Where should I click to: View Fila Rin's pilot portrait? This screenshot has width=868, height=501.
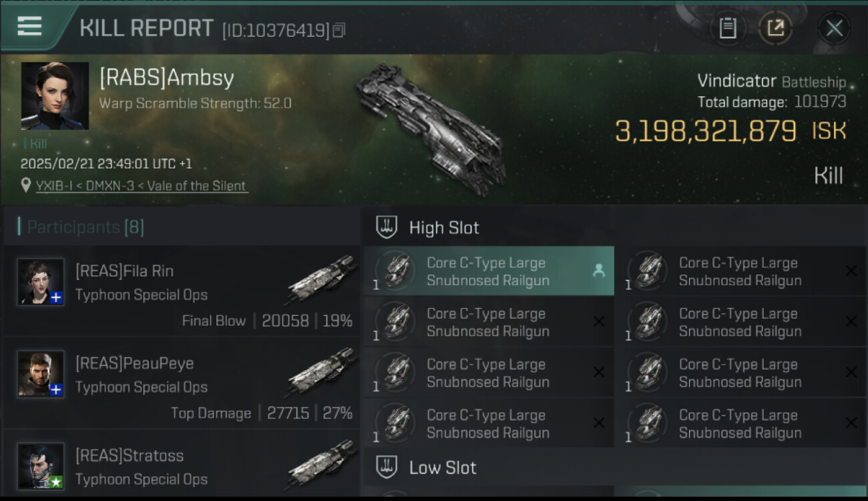click(41, 282)
